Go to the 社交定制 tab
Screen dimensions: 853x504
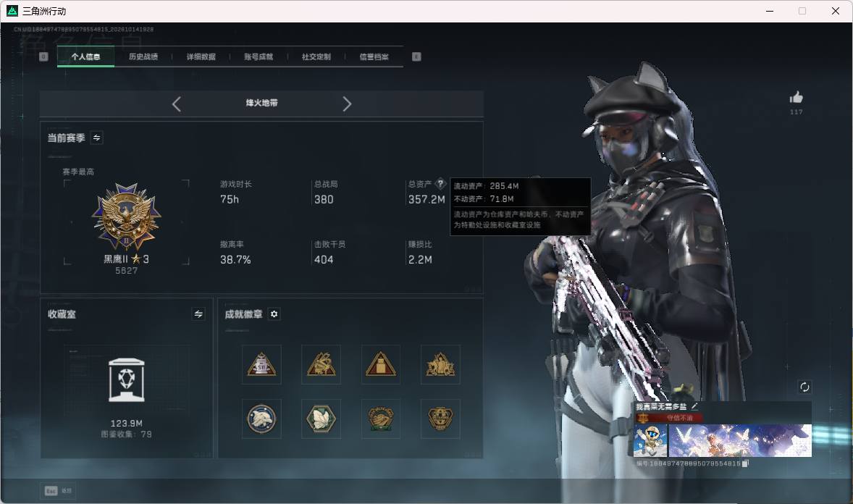316,56
